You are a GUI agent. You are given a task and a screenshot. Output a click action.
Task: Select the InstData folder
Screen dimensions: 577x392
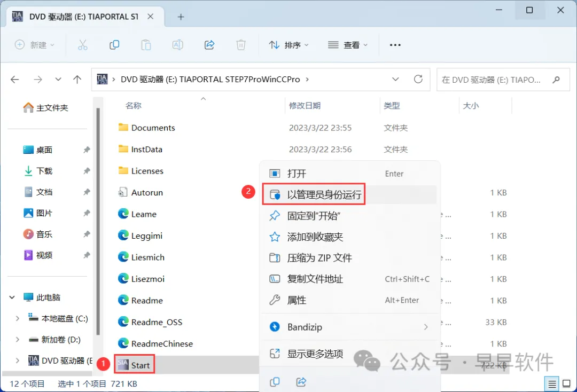pyautogui.click(x=140, y=150)
